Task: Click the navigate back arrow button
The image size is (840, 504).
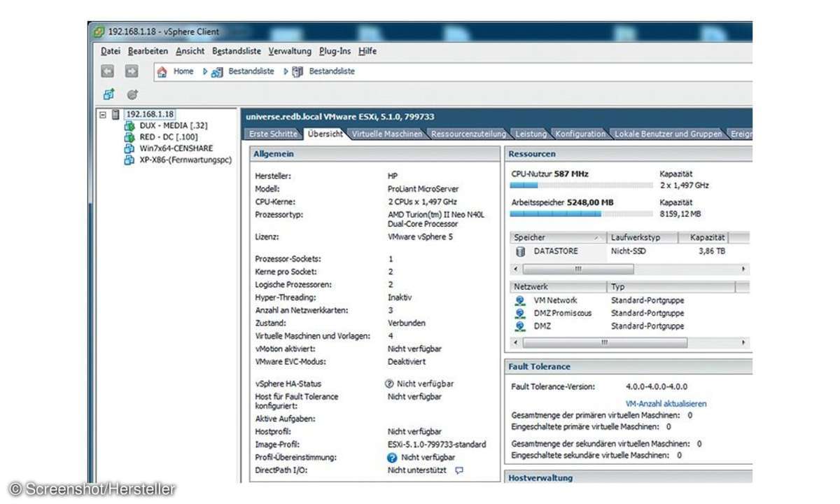Action: point(107,71)
